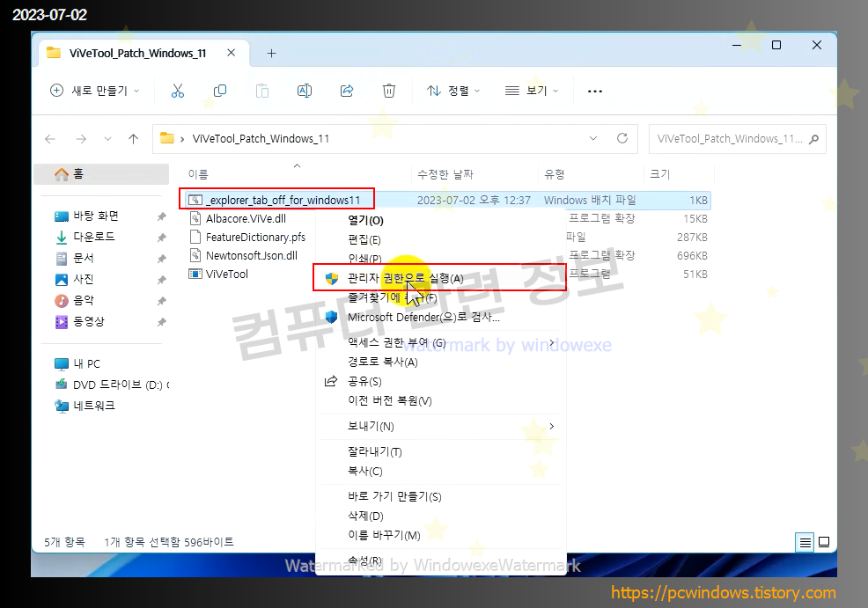Choose 이름 바꾸기(M)
This screenshot has height=608, width=868.
[441, 535]
